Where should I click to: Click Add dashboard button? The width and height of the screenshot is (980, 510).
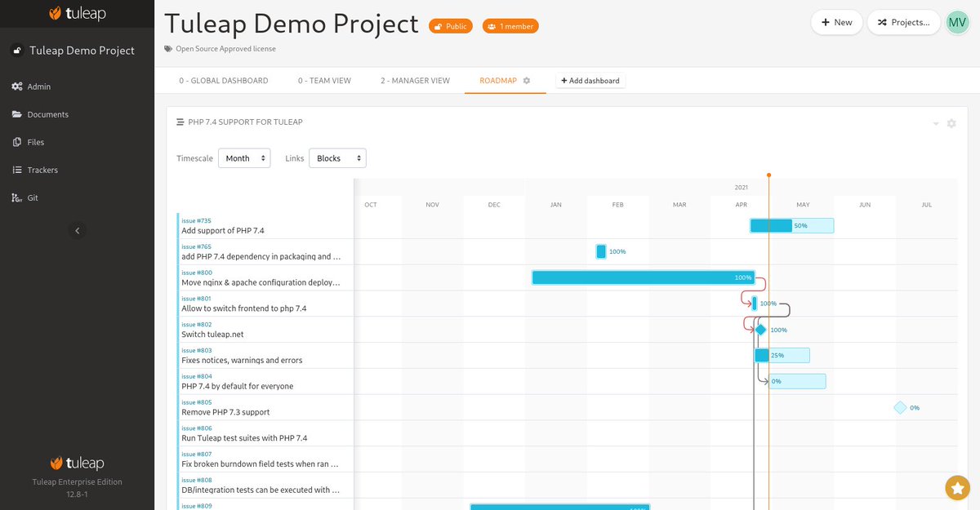590,81
